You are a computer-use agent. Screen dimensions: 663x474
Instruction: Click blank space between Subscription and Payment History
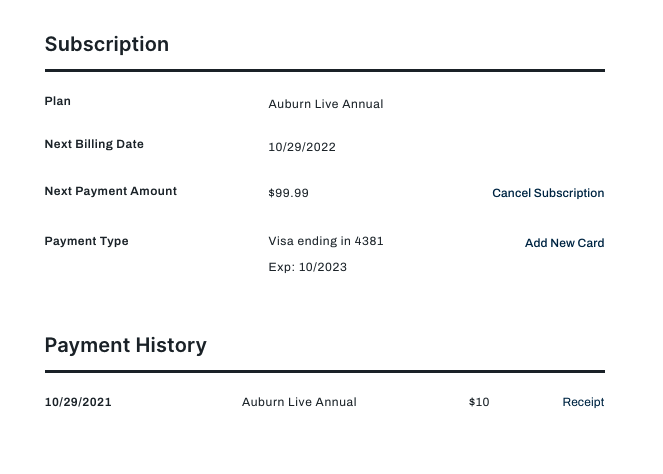click(x=325, y=305)
